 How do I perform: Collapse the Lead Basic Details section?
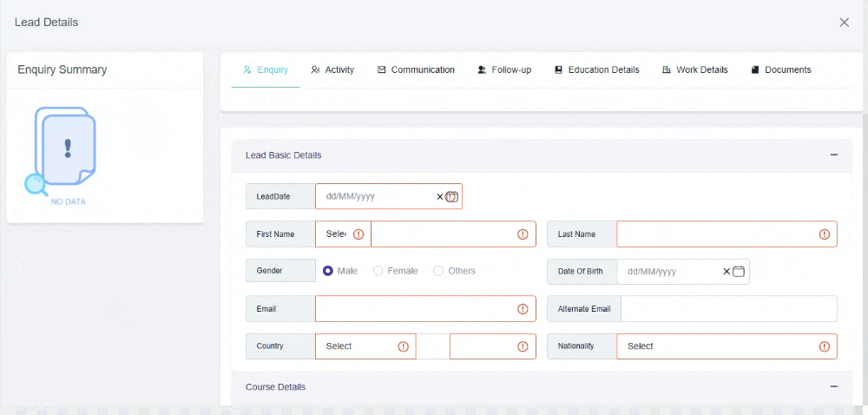point(834,155)
